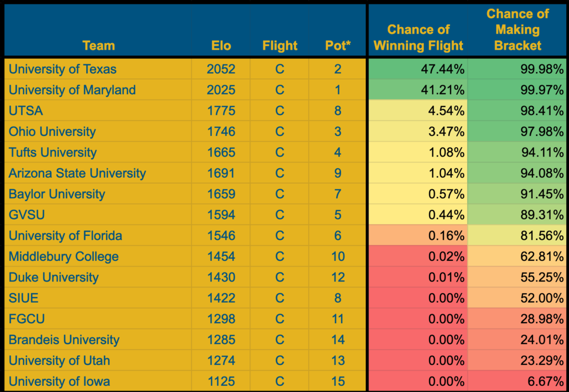Select Duke University's pot value 12
569x392 pixels.
[338, 278]
